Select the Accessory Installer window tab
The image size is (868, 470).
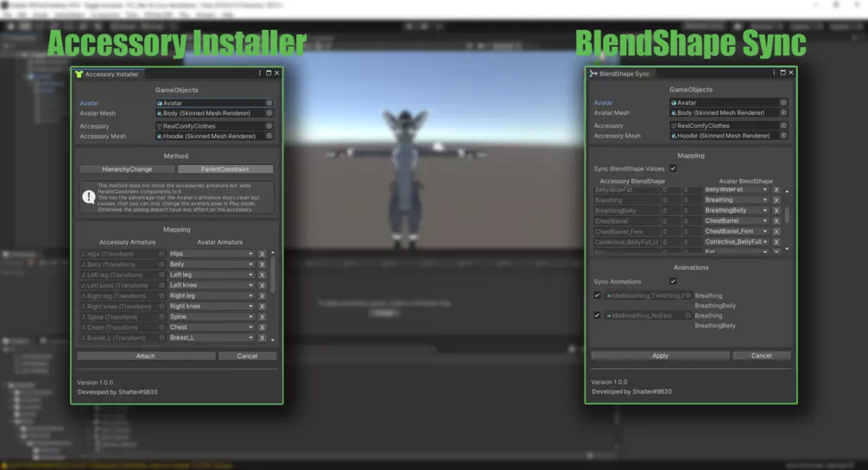[107, 74]
